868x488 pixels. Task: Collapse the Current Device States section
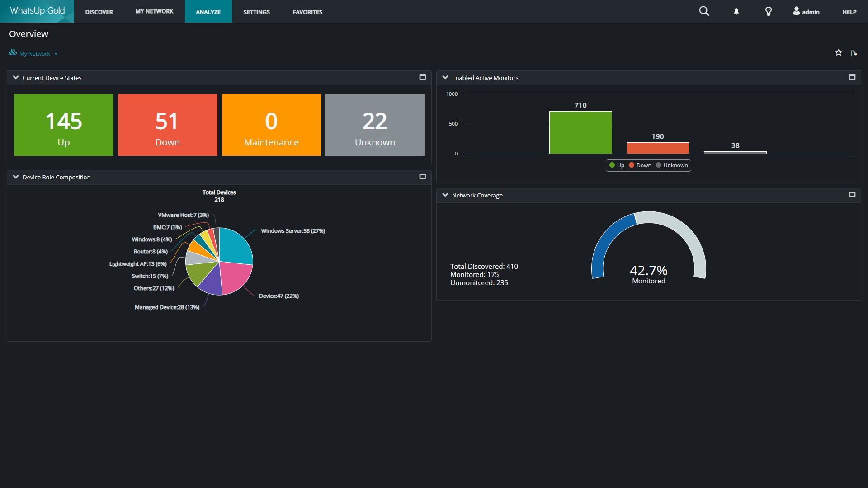point(16,78)
